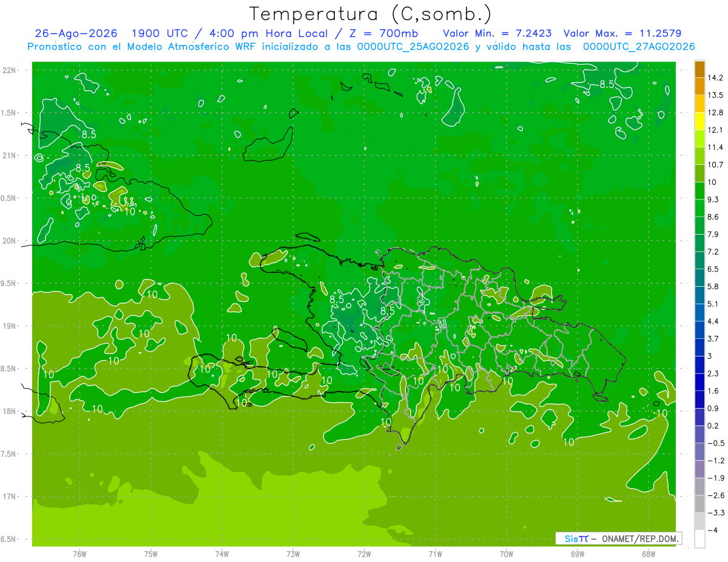Click the "20N" latitude axis label
The width and height of the screenshot is (728, 562).
tap(10, 241)
